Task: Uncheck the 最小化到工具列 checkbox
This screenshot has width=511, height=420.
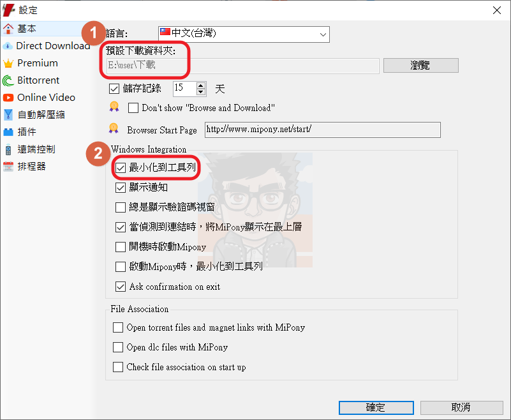Action: coord(121,168)
